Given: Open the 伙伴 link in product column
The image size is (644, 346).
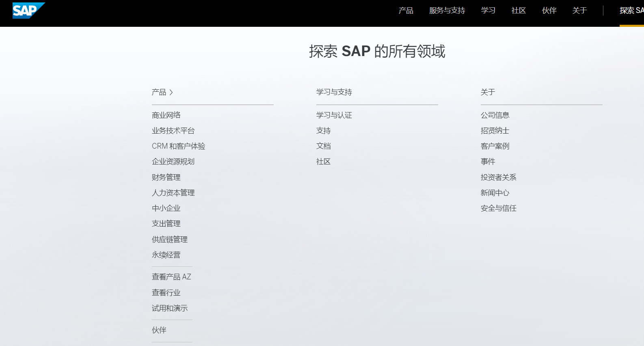Looking at the screenshot, I should point(159,330).
